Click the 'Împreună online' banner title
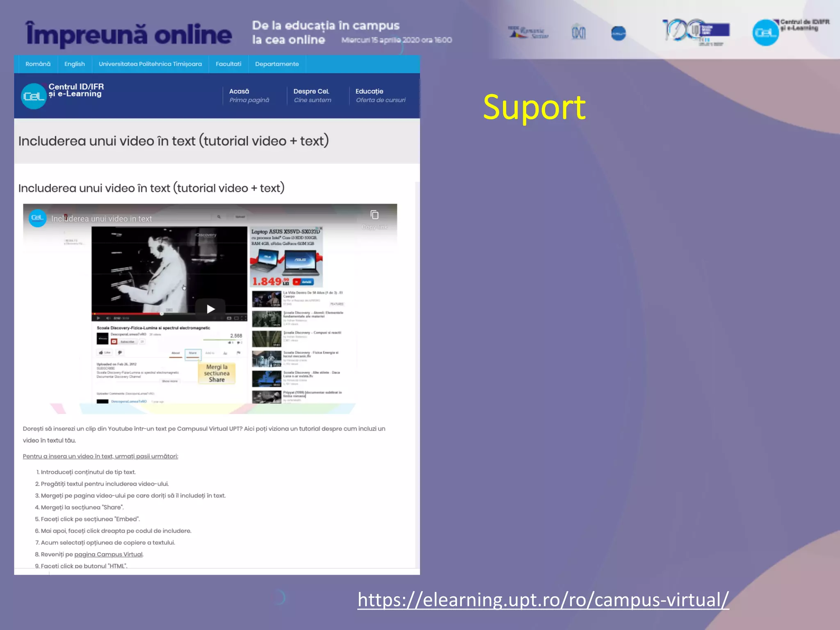Screen dimensions: 840x630 129,34
